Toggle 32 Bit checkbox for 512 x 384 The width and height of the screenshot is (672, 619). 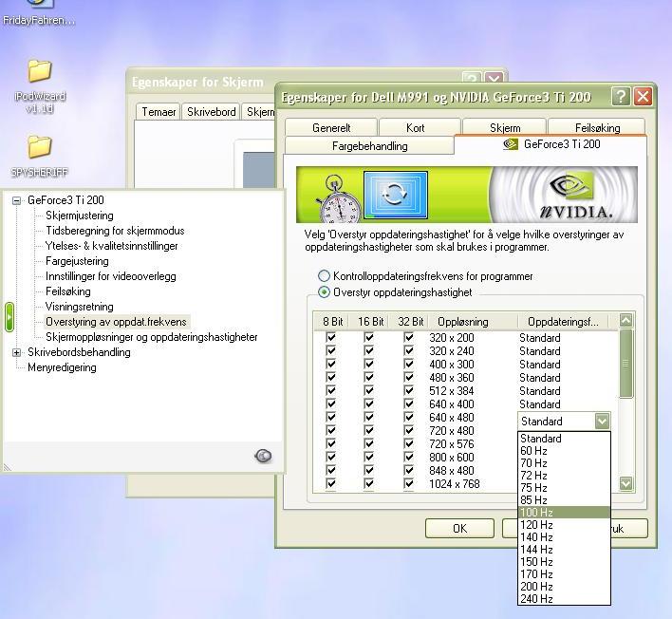click(x=409, y=390)
